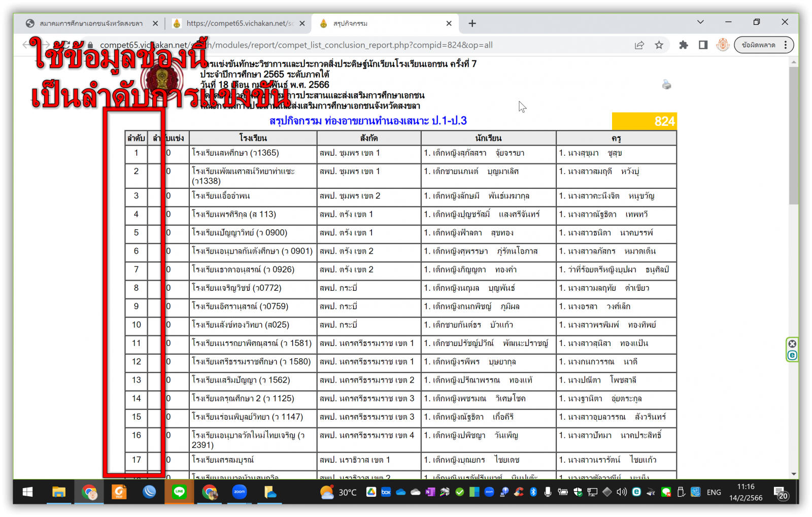Expand the tab search chevron

coord(700,22)
